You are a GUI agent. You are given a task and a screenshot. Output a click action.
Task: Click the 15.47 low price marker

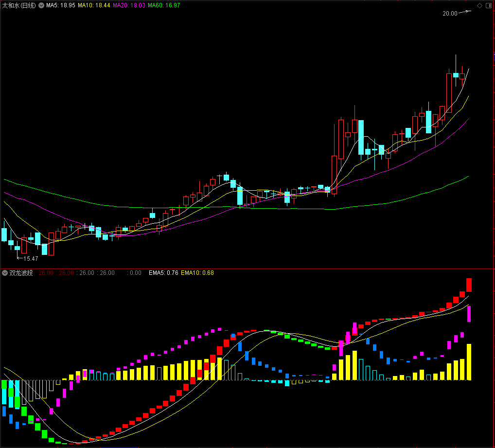click(x=31, y=259)
